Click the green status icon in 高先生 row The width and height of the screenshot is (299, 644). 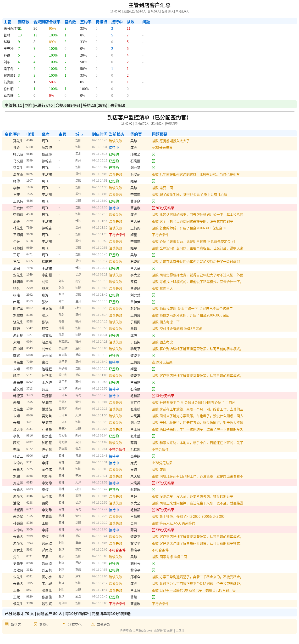coord(154,383)
